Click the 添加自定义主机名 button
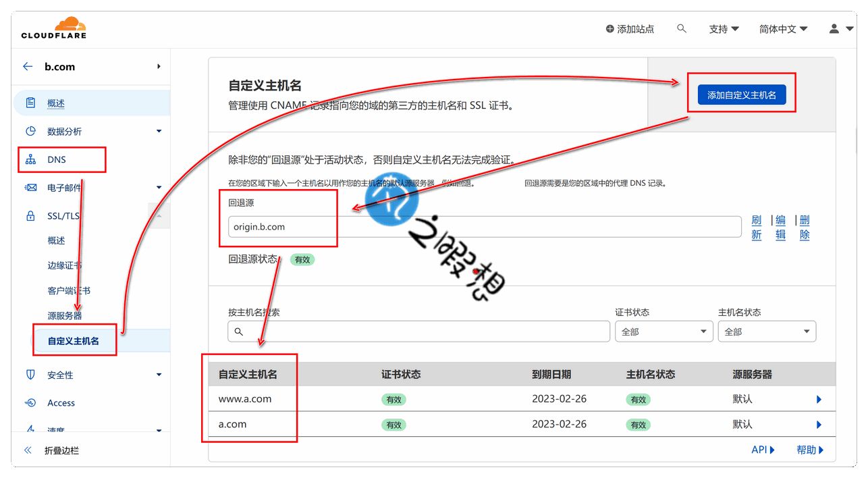 click(x=741, y=95)
